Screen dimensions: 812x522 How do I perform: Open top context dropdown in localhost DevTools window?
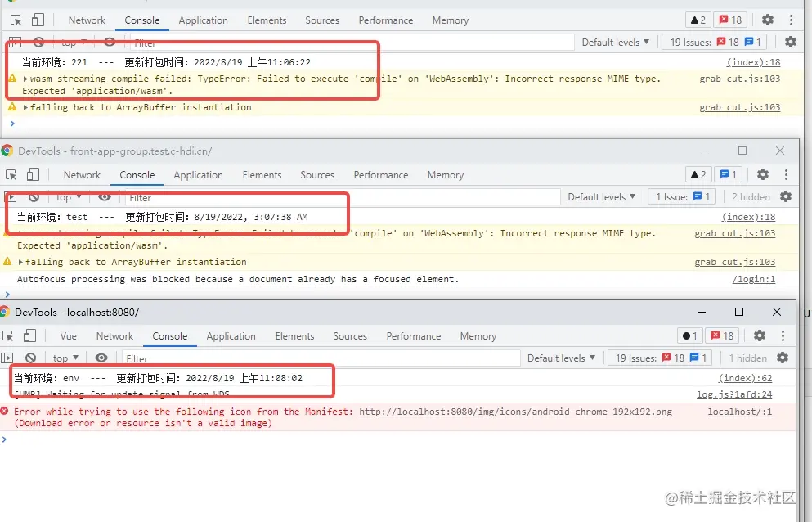tap(65, 358)
